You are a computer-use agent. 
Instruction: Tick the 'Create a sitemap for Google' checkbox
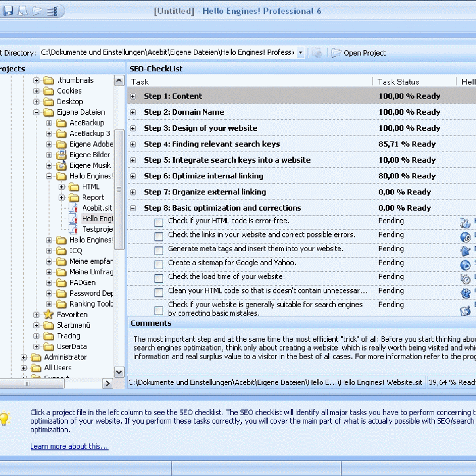(159, 265)
